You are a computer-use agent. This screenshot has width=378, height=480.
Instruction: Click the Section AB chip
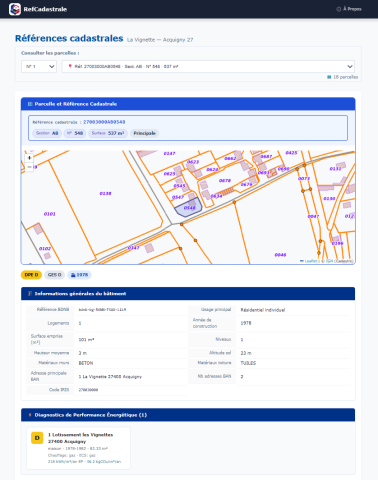click(47, 133)
